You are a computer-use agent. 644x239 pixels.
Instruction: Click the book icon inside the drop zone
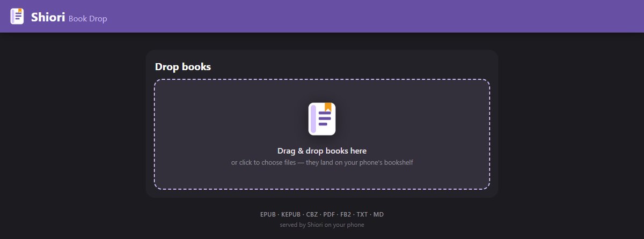point(322,119)
